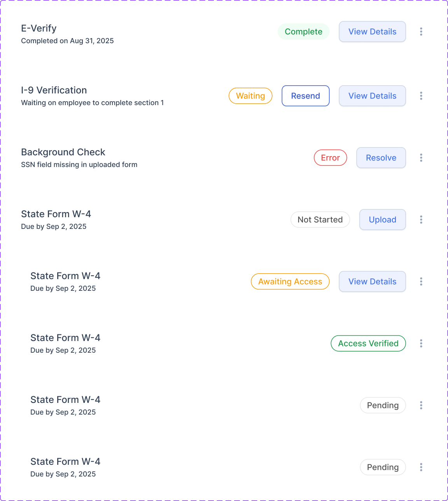Open the kebab menu on I-9 Verification row
448x501 pixels.
click(421, 96)
